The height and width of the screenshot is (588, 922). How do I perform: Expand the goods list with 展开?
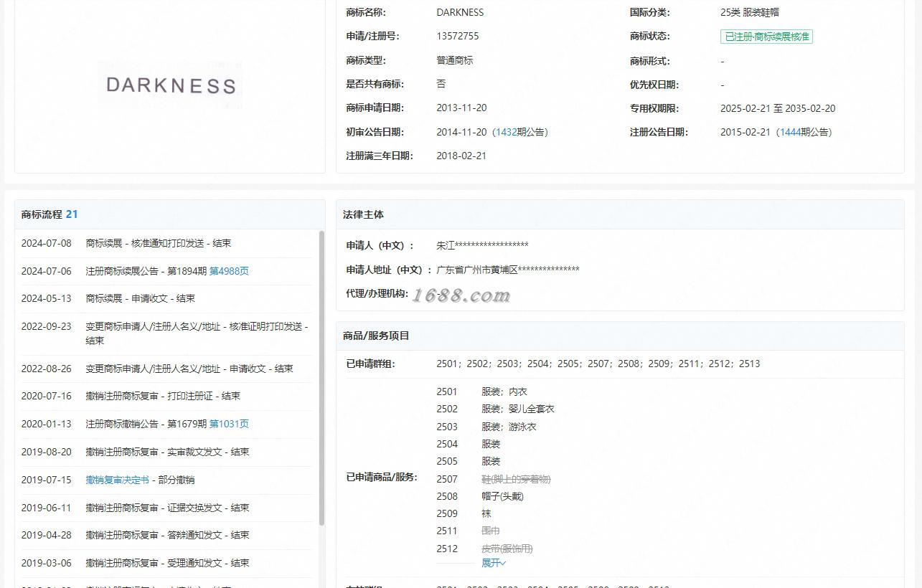click(494, 563)
